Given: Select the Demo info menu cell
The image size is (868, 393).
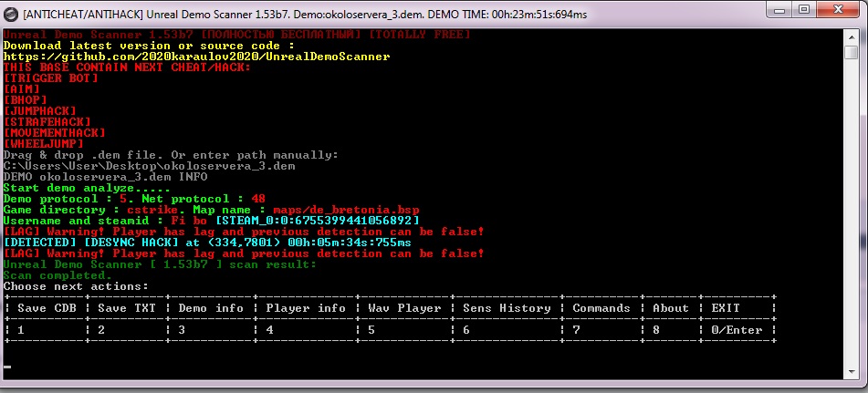Looking at the screenshot, I should coord(211,308).
